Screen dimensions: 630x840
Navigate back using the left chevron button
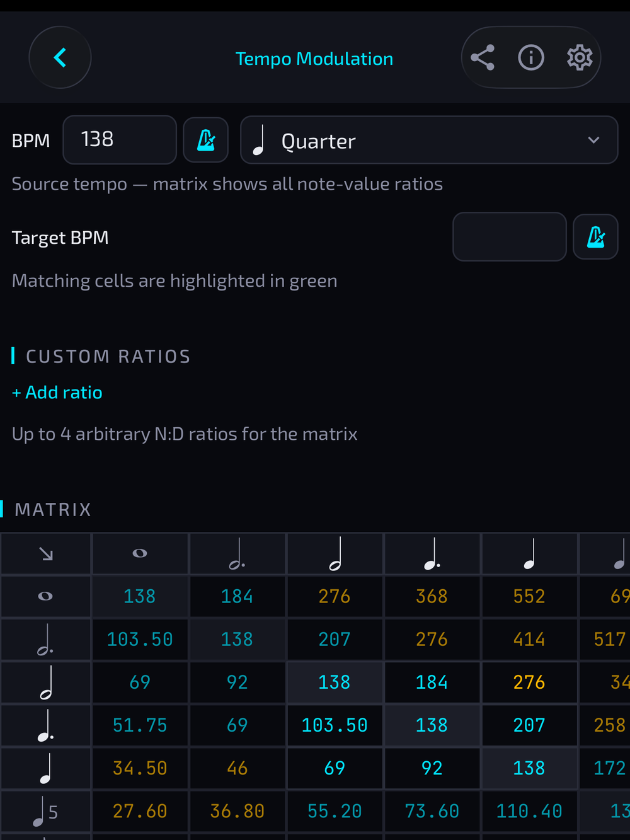60,57
